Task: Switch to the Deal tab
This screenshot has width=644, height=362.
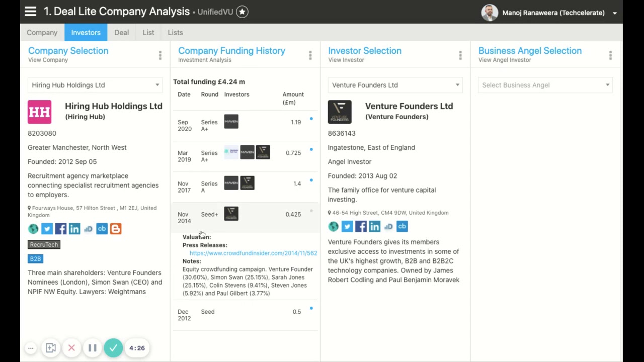Action: pos(121,33)
